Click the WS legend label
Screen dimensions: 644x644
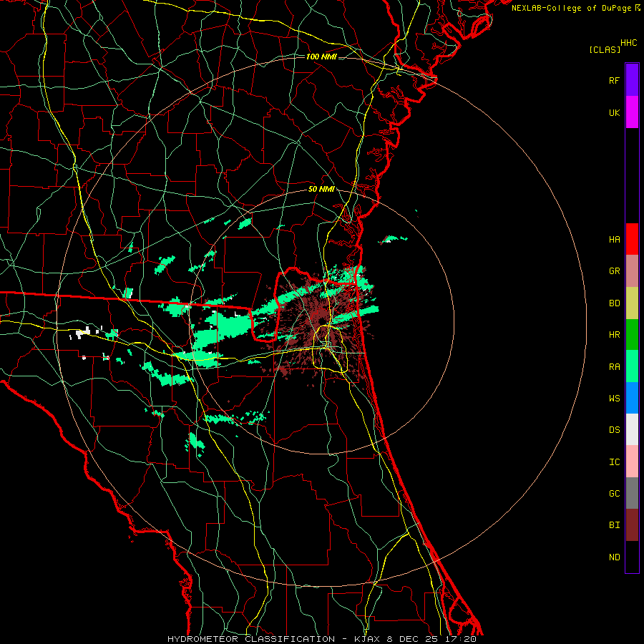[x=614, y=398]
